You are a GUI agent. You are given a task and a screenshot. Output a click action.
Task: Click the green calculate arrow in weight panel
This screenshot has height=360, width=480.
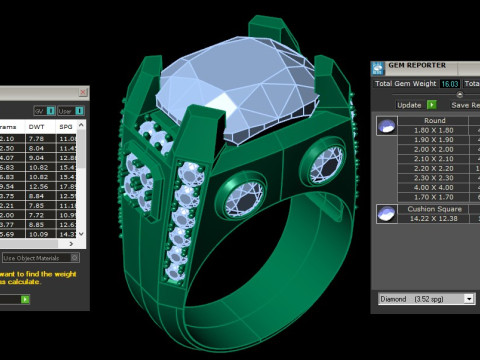25,299
